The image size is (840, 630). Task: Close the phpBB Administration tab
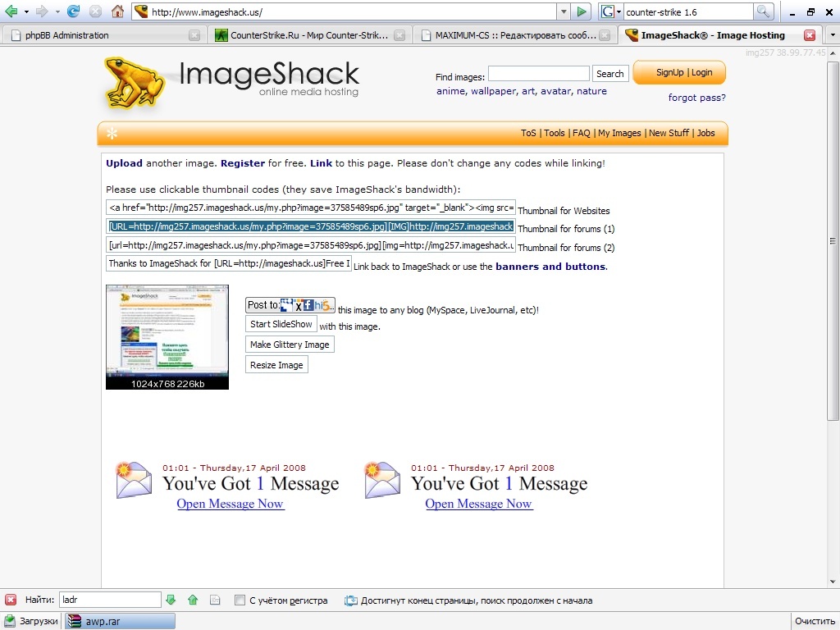point(194,35)
